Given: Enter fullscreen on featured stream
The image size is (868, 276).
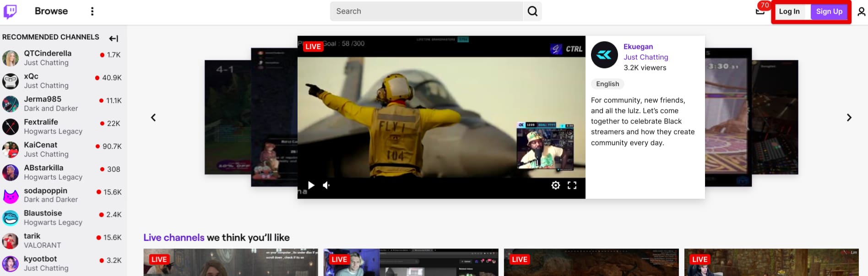Looking at the screenshot, I should 572,185.
